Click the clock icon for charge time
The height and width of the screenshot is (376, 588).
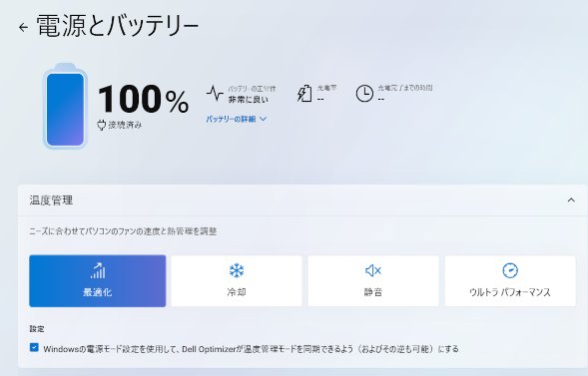tap(364, 93)
